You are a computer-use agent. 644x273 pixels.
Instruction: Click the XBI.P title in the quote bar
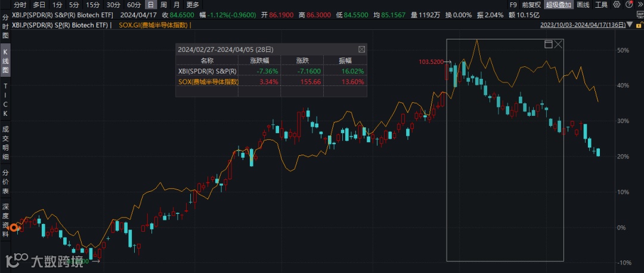[x=63, y=15]
